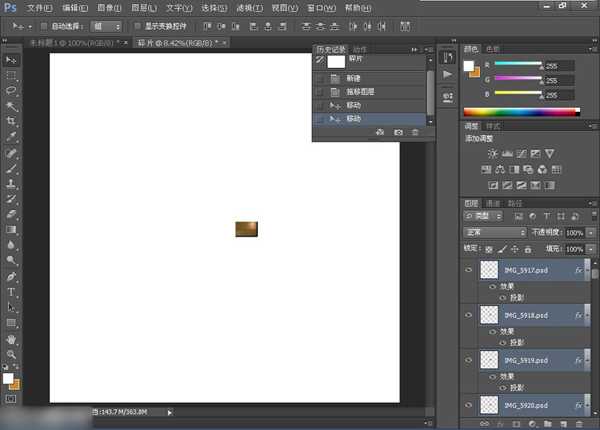Toggle visibility of IMG_5919.psd layer

coord(468,359)
